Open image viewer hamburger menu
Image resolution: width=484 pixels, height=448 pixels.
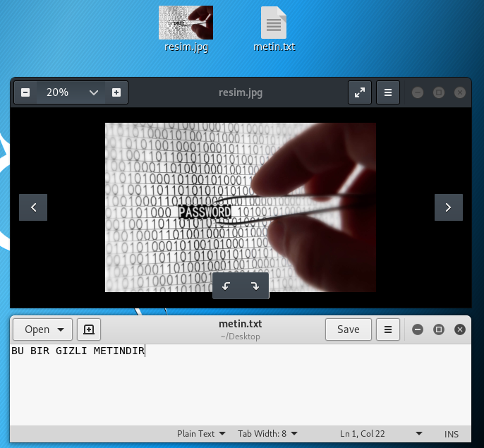tap(388, 92)
